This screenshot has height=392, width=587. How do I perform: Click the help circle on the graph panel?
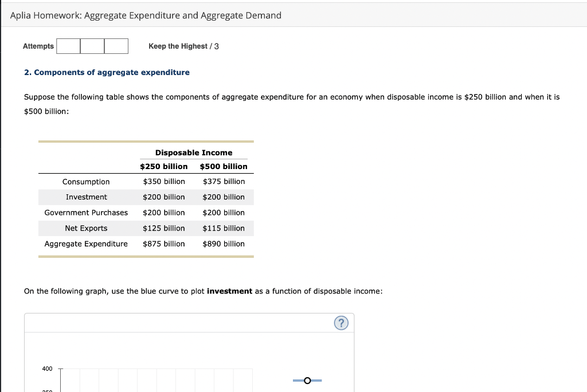coord(341,323)
